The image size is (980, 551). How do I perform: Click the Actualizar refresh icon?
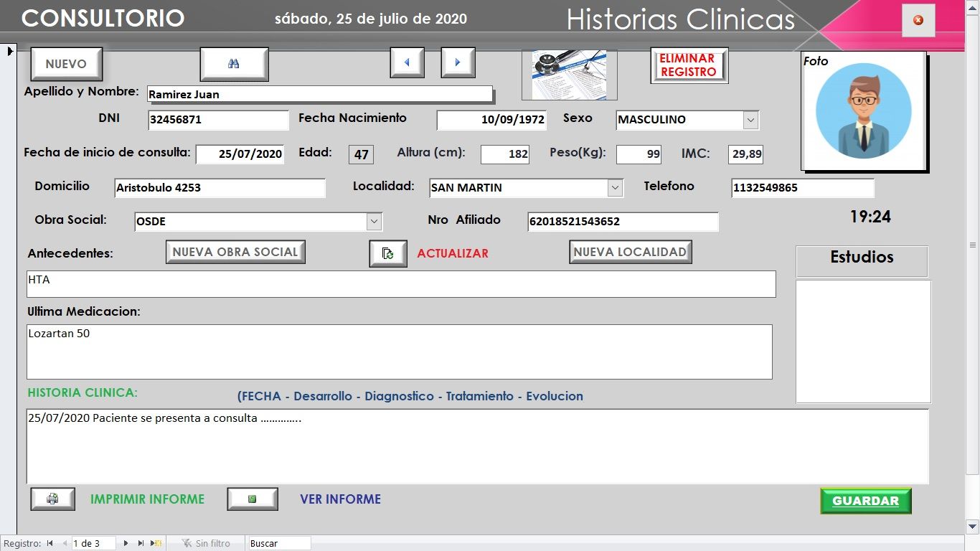click(387, 253)
